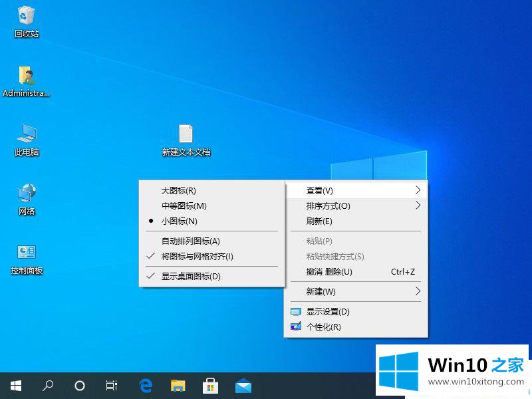
Task: Open the taskbar search magnifier
Action: click(x=47, y=386)
